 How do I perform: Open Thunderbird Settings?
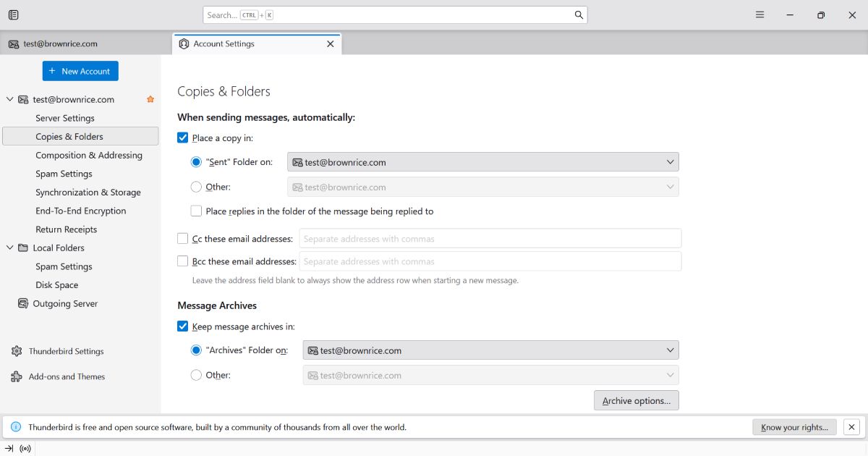[67, 352]
